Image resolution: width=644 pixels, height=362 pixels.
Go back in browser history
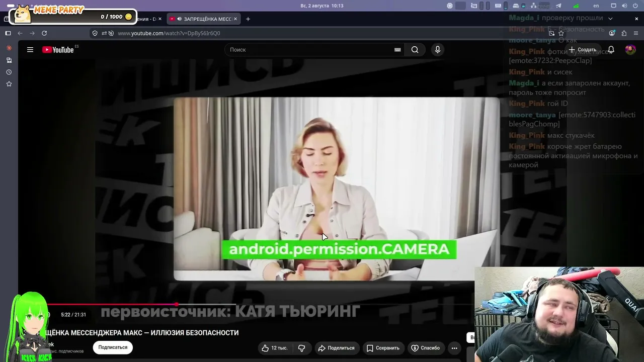coord(20,33)
